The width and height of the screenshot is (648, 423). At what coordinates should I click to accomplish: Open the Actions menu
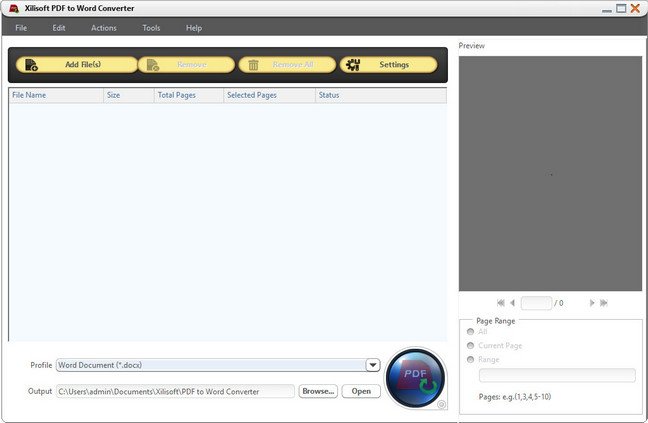click(104, 28)
